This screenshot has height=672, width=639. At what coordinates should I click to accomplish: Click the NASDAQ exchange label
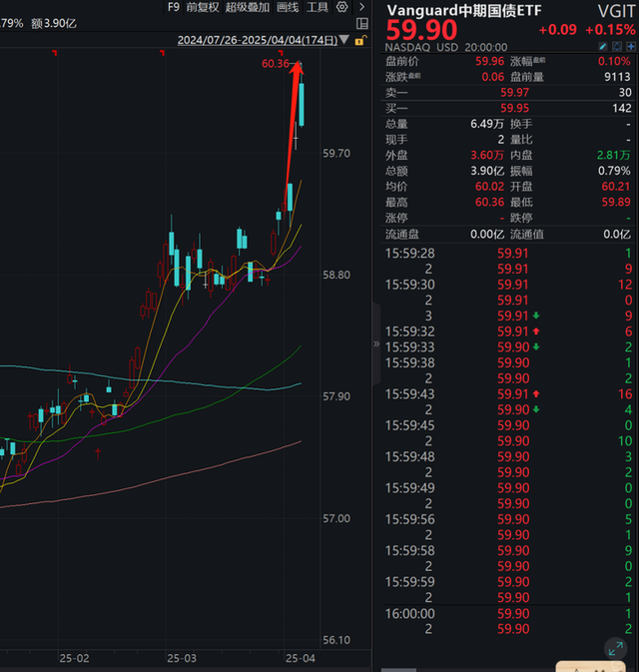tap(408, 47)
